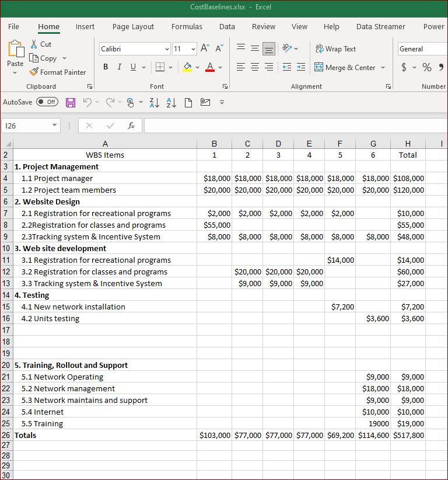Open the Formulas ribbon tab

click(187, 27)
